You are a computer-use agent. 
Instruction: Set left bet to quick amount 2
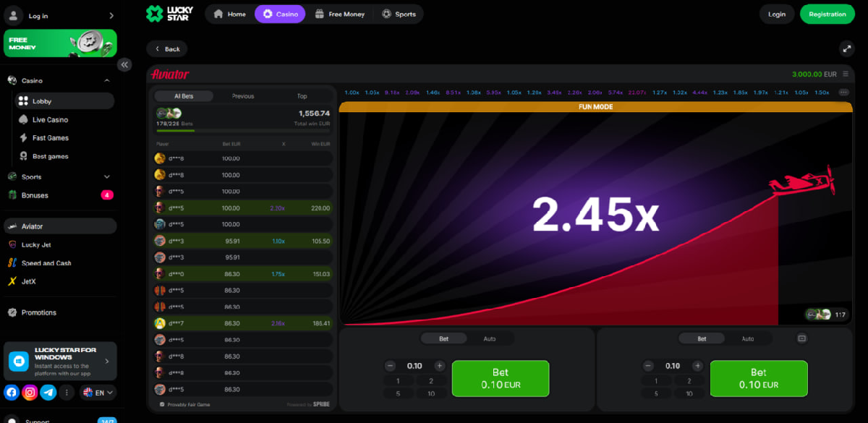point(431,381)
